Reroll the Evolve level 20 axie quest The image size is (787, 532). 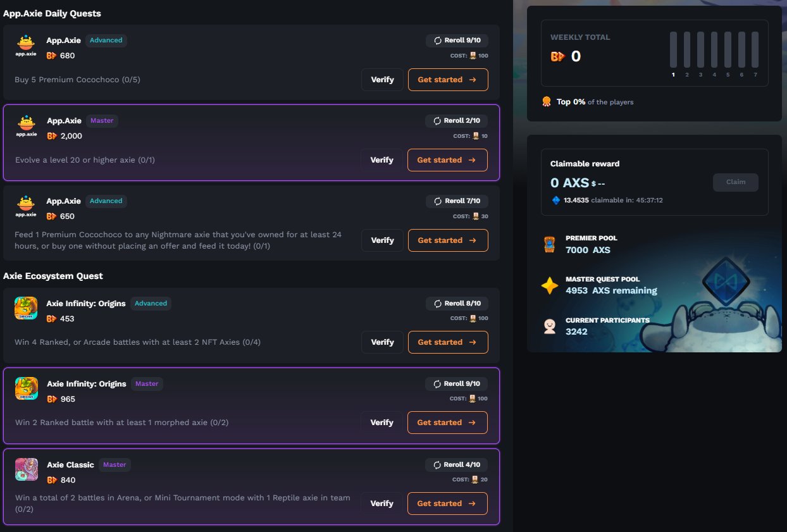(457, 121)
